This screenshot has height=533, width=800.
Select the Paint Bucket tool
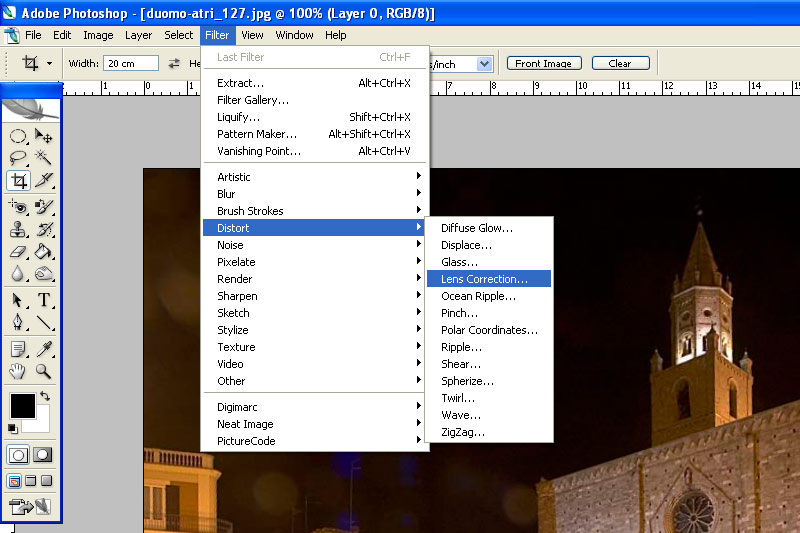coord(44,251)
